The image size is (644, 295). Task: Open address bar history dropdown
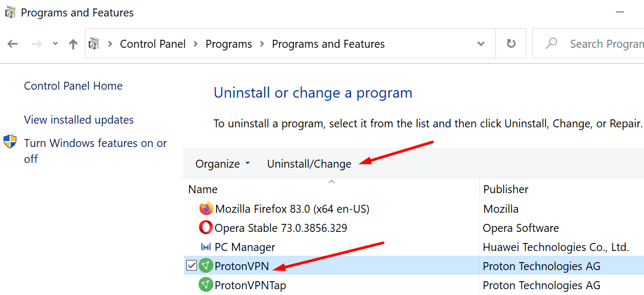coord(481,44)
